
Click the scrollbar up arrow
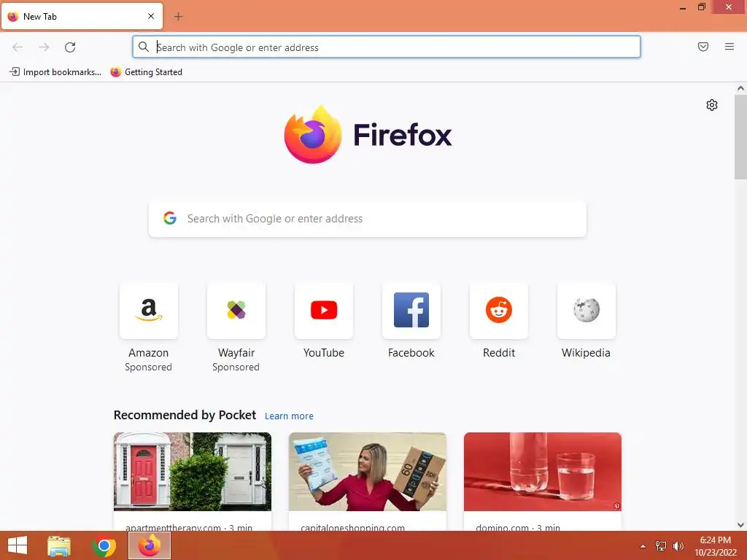(740, 88)
